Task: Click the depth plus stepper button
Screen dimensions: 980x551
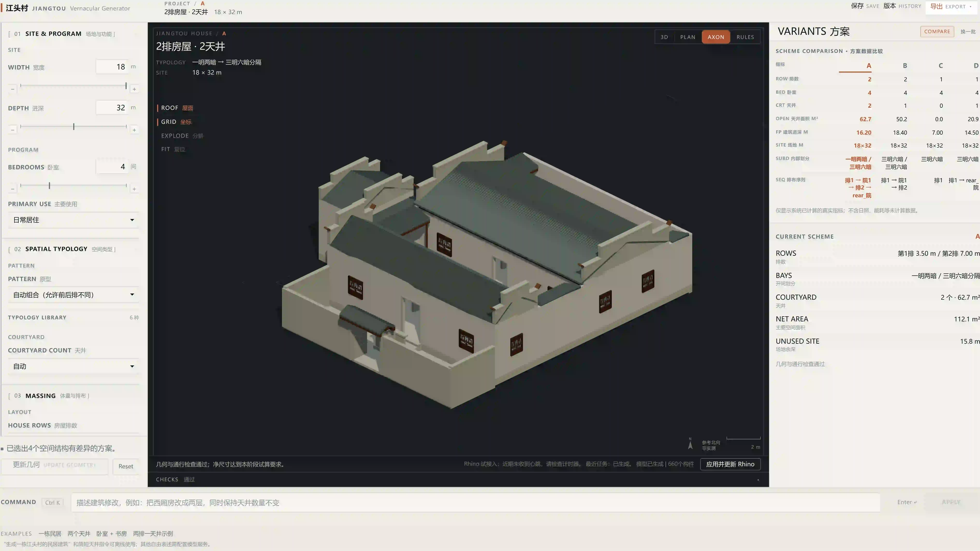Action: tap(134, 130)
